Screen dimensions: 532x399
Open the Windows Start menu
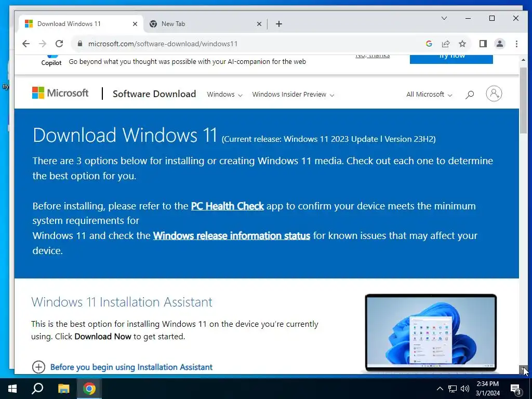point(12,389)
